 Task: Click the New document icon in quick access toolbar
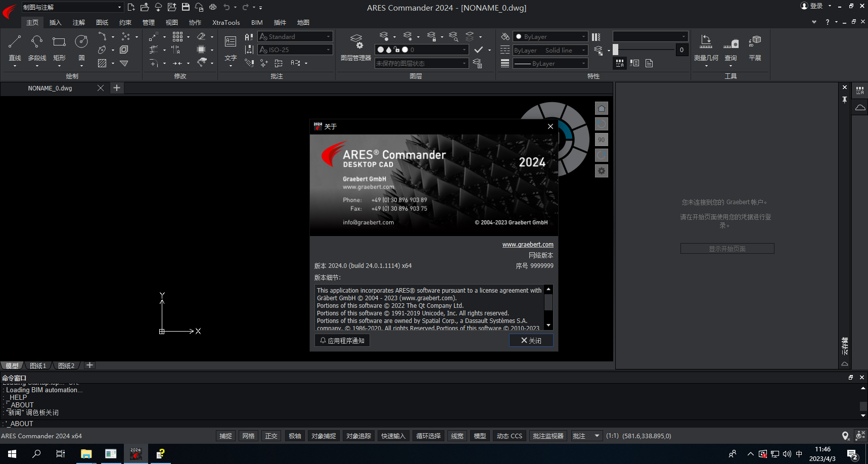click(131, 7)
